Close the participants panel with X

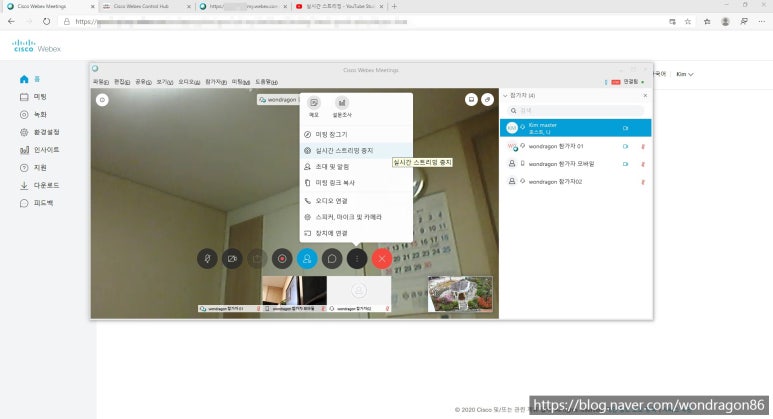[645, 96]
